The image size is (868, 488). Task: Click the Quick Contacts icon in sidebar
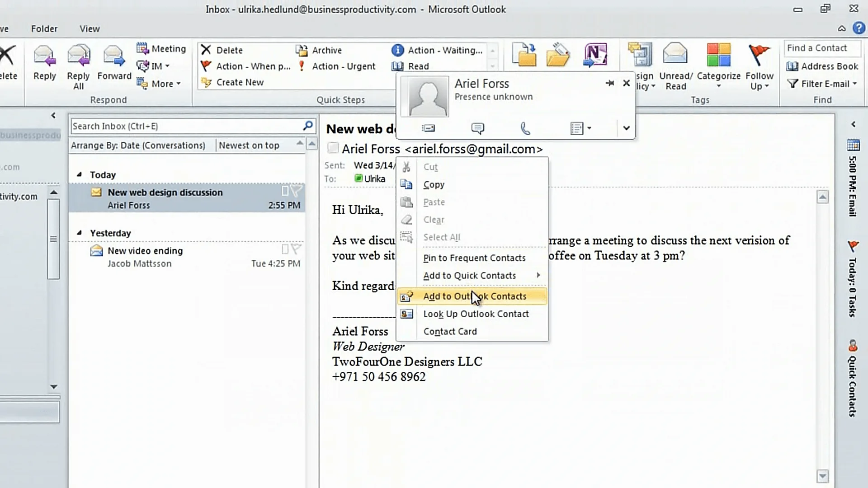853,346
